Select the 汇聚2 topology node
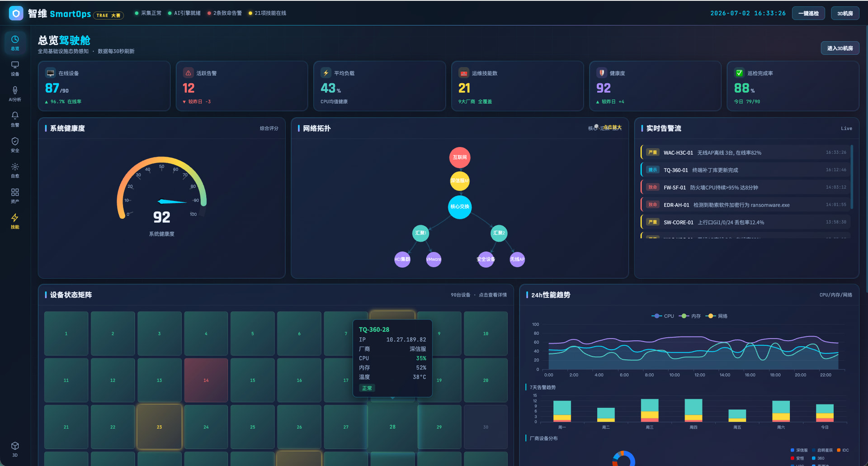Viewport: 868px width, 466px height. tap(499, 233)
